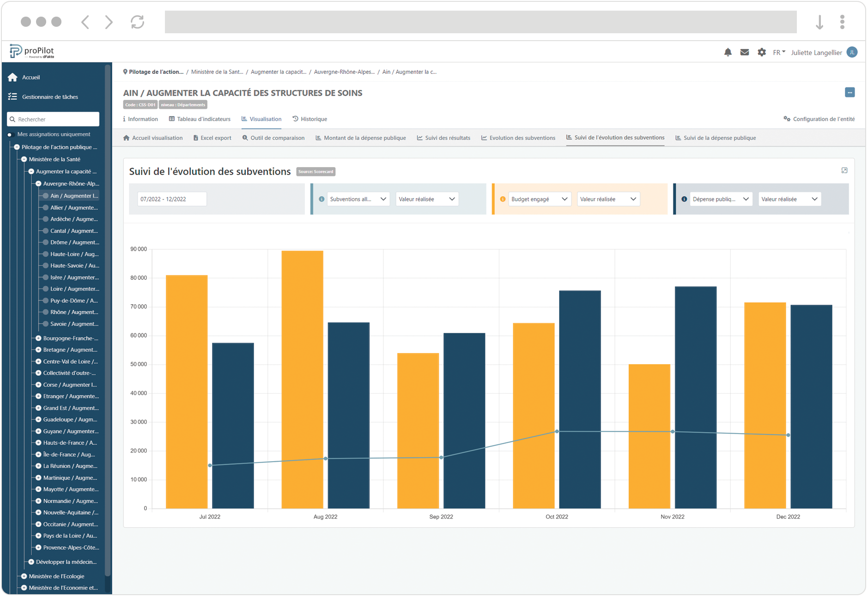Open the Subventions allouées dropdown
The image size is (868, 597).
click(x=358, y=199)
